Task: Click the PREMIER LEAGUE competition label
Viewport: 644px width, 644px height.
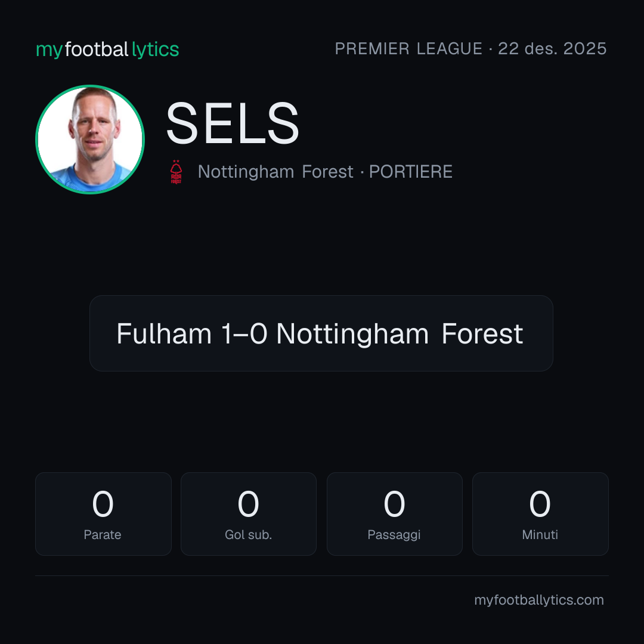Action: 408,49
